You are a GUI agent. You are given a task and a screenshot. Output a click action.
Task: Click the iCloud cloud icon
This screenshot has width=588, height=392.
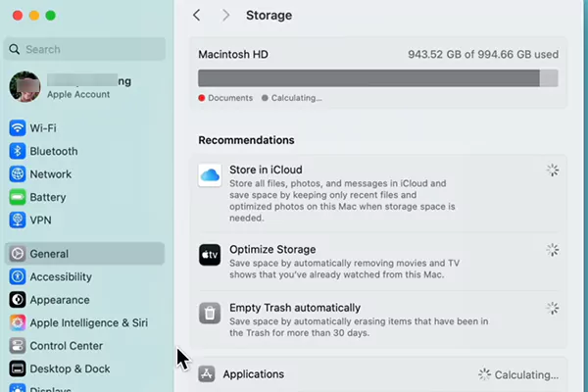210,175
